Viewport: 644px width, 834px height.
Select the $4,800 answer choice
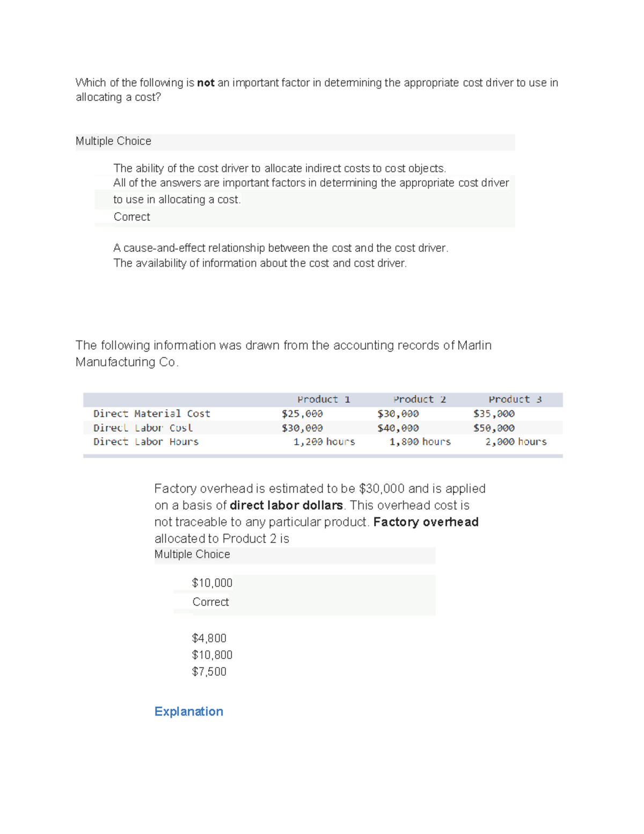tap(209, 638)
